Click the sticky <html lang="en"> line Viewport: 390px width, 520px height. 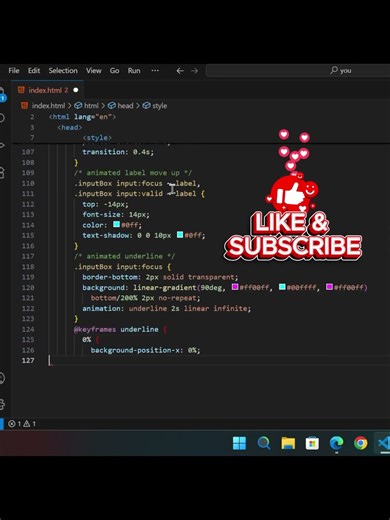82,117
